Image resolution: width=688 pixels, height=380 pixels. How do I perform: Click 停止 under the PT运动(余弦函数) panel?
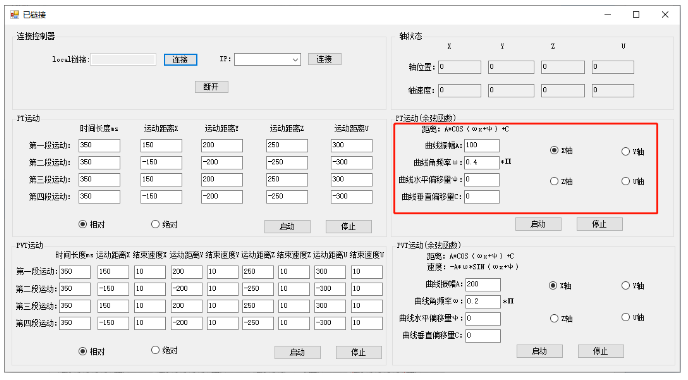click(599, 224)
